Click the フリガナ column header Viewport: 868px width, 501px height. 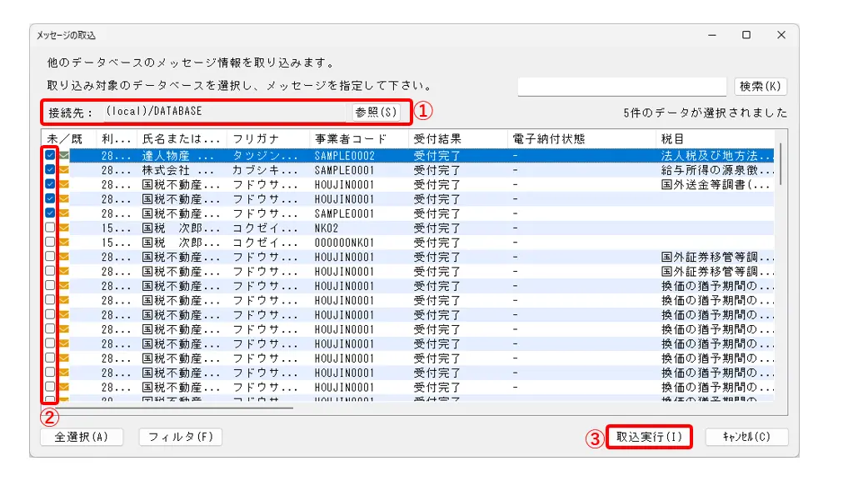click(x=268, y=138)
